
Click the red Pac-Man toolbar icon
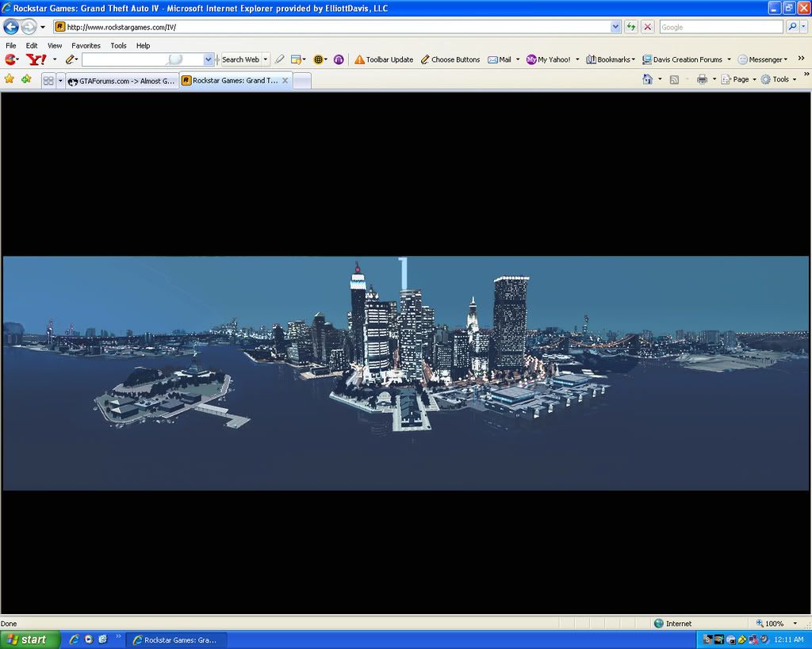point(10,59)
